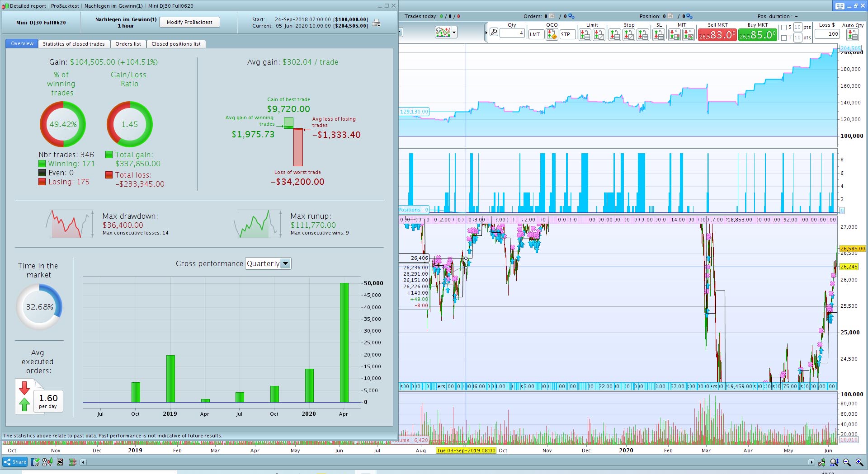This screenshot has height=474, width=868.
Task: Click the Share button
Action: pyautogui.click(x=15, y=462)
